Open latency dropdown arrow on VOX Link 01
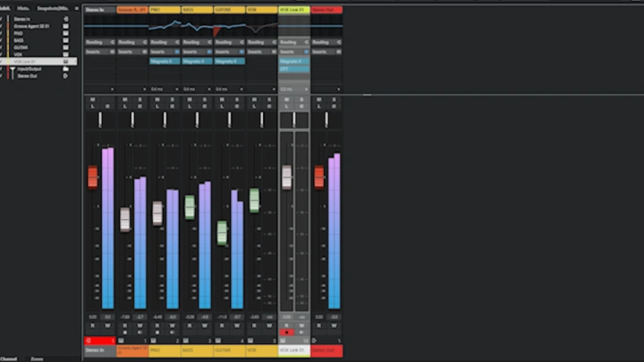The width and height of the screenshot is (644, 362). pyautogui.click(x=307, y=89)
